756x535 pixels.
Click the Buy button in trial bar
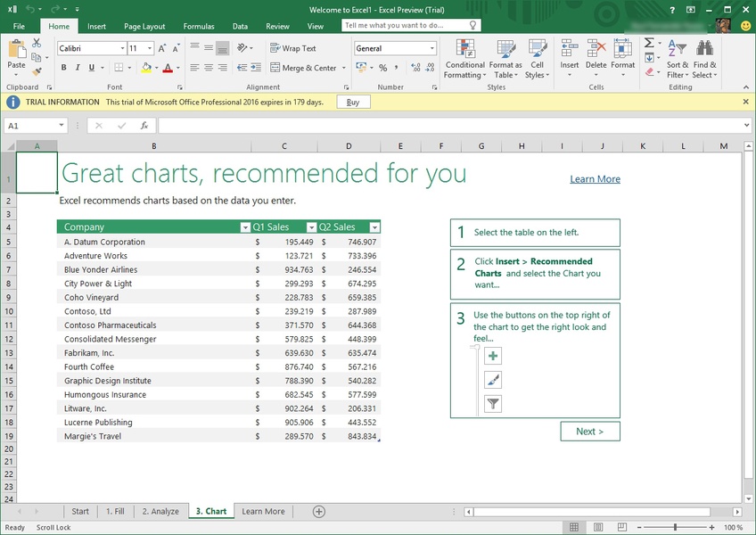[353, 103]
